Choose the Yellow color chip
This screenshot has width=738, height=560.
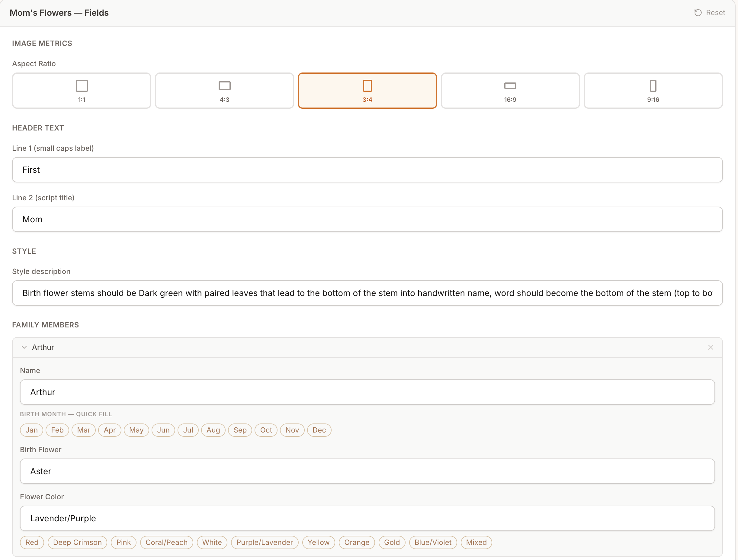(318, 542)
